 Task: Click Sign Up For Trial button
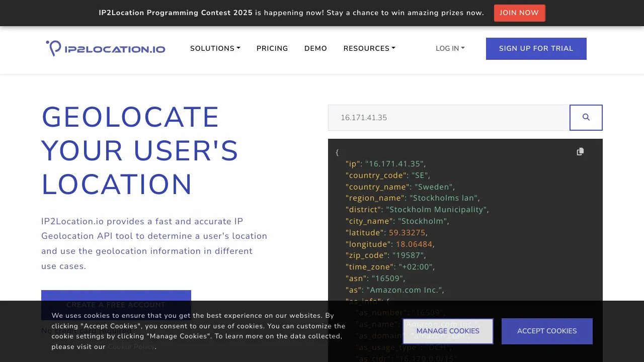(x=536, y=48)
